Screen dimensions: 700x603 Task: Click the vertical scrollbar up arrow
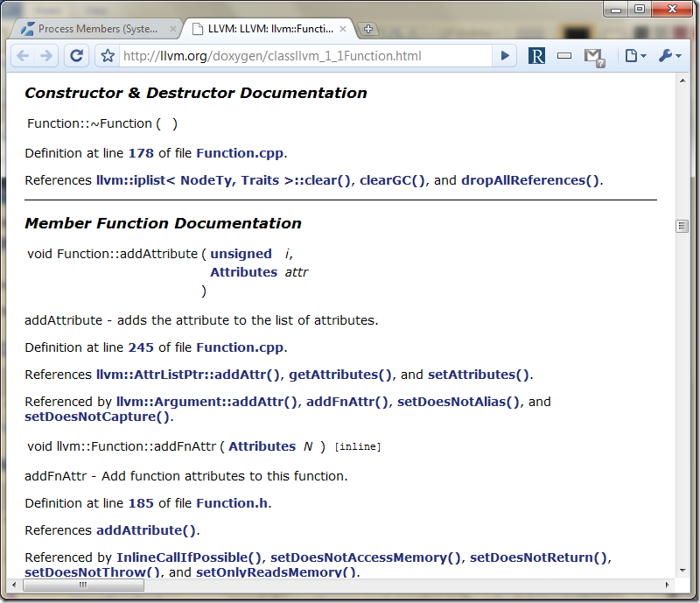pos(682,81)
